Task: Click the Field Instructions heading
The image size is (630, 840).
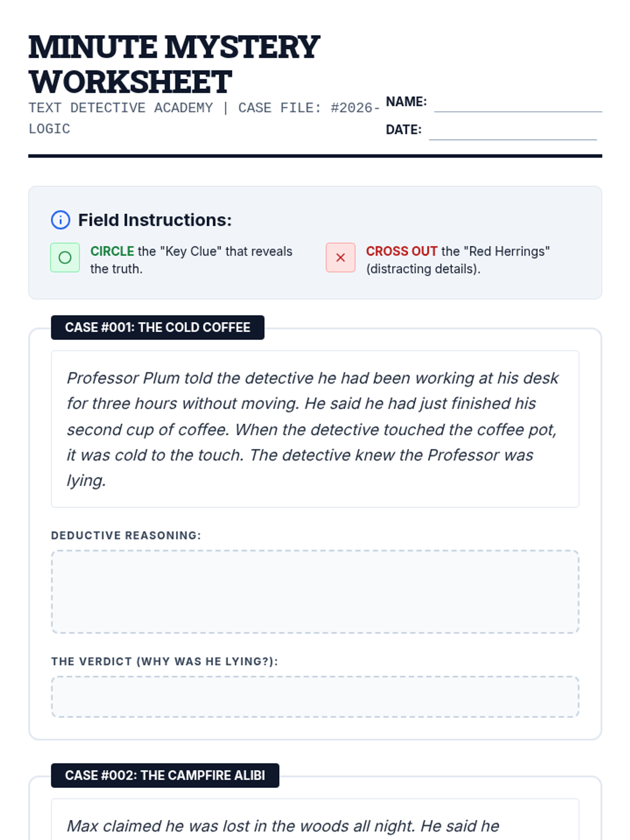Action: coord(155,220)
